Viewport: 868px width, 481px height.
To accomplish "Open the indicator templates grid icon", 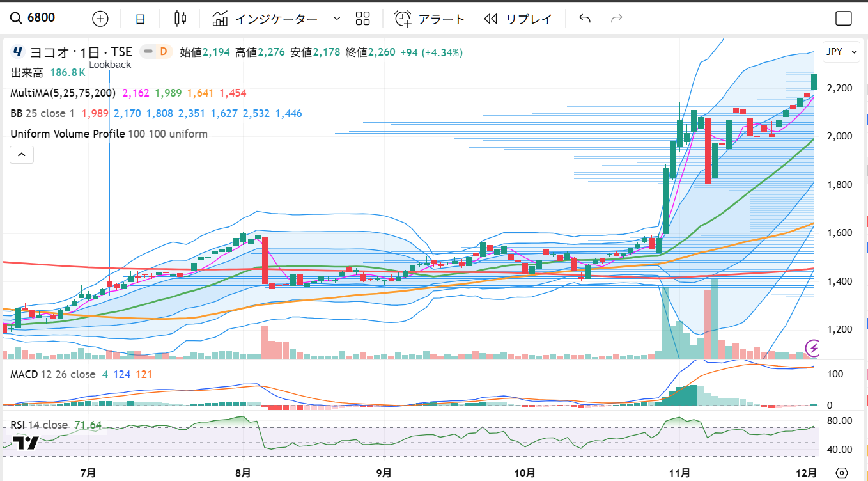I will tap(362, 19).
